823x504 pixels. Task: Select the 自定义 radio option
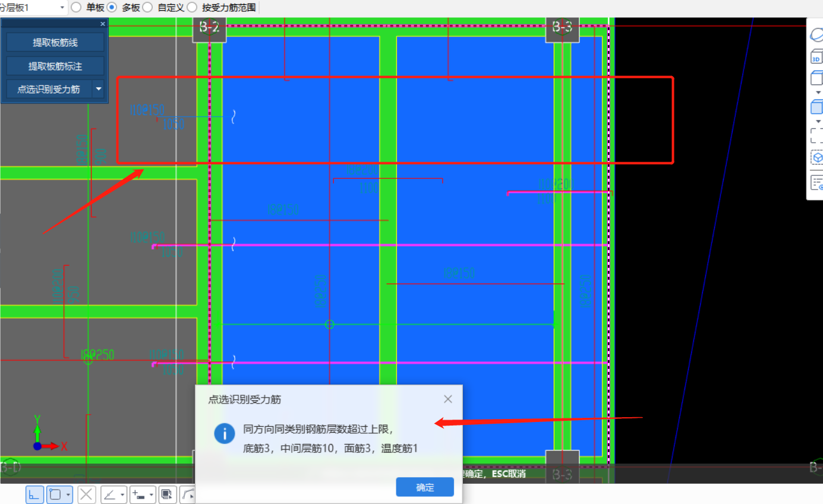(x=147, y=8)
